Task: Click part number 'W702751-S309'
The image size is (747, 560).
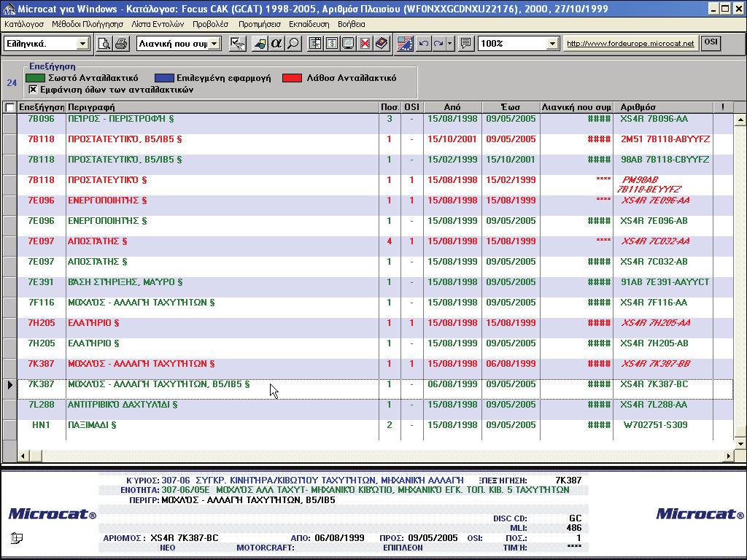Action: point(655,425)
